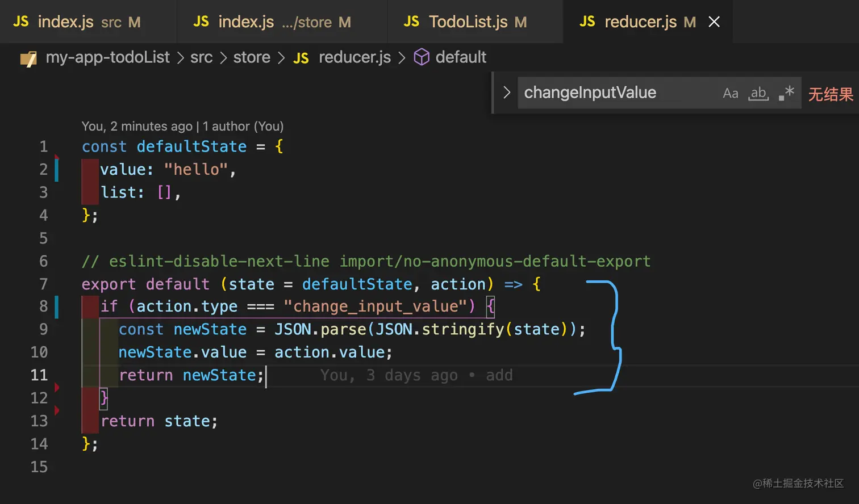Toggle Match Case in find widget
Image resolution: width=859 pixels, height=504 pixels.
coord(730,93)
